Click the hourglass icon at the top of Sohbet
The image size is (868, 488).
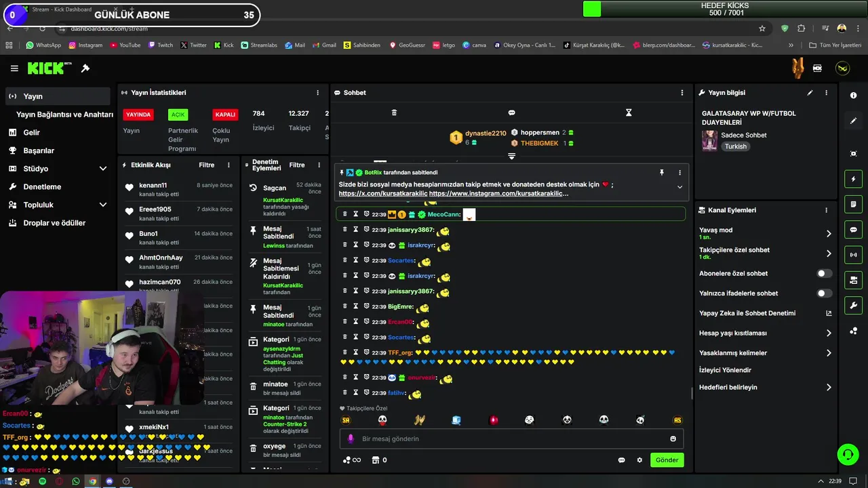tap(629, 113)
